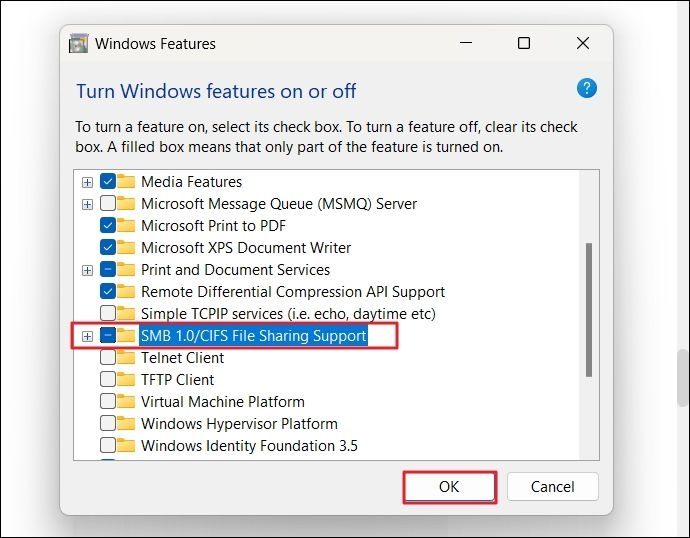Click the TFTP Client folder icon
Viewport: 690px width, 538px height.
point(126,380)
